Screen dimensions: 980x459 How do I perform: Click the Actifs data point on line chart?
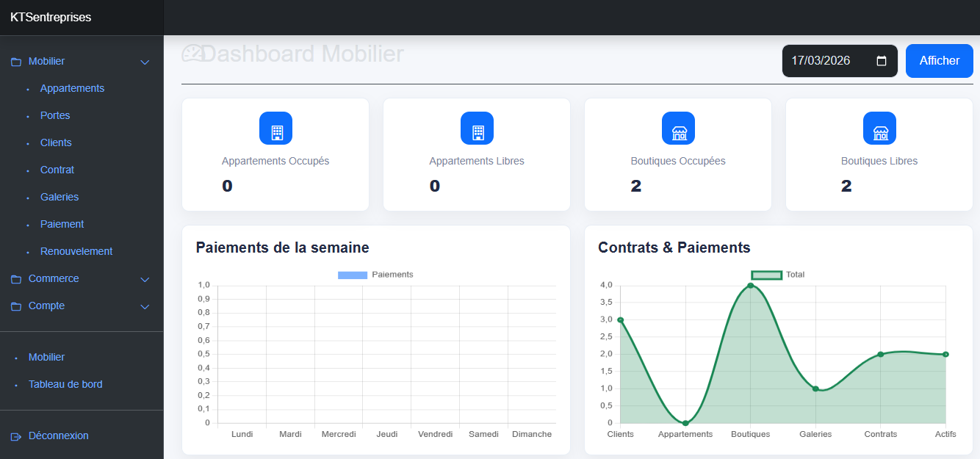tap(945, 354)
